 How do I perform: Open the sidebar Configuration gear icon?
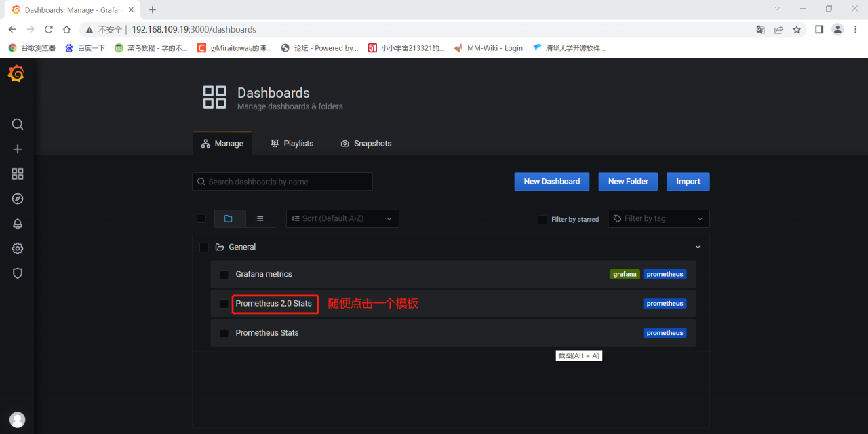coord(18,248)
